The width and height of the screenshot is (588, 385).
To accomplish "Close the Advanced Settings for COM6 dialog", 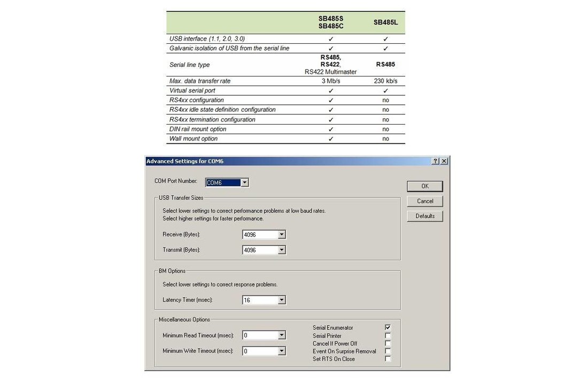I will click(x=444, y=161).
